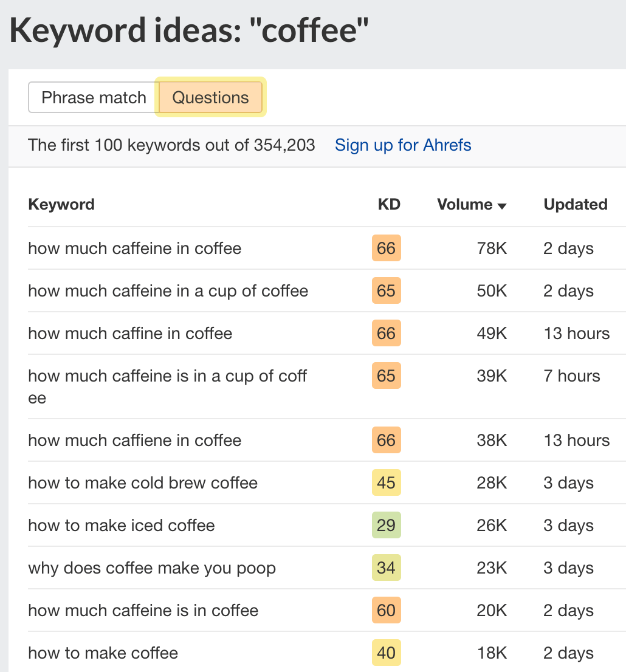Open the Sign up for Ahrefs link

click(x=403, y=145)
